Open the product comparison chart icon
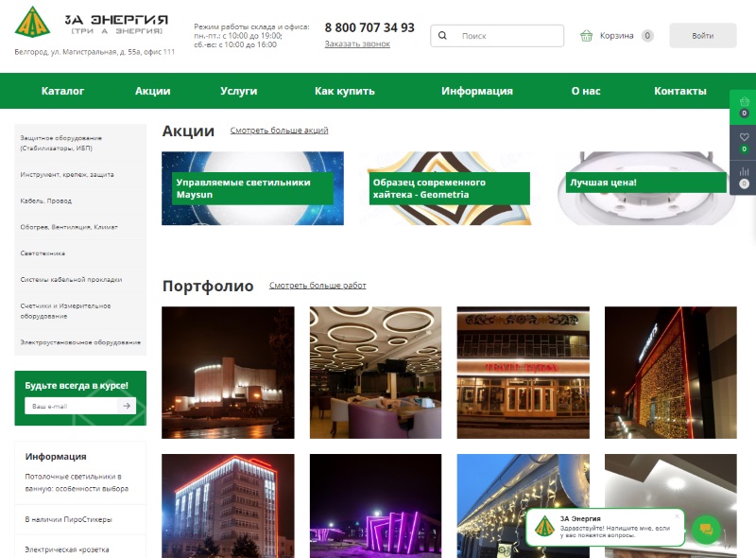 [x=744, y=173]
